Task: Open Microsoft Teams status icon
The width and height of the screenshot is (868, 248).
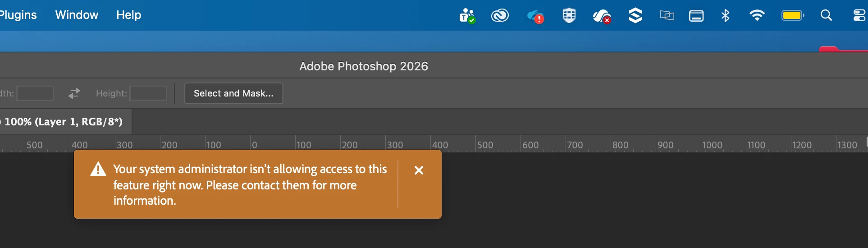Action: pyautogui.click(x=467, y=16)
